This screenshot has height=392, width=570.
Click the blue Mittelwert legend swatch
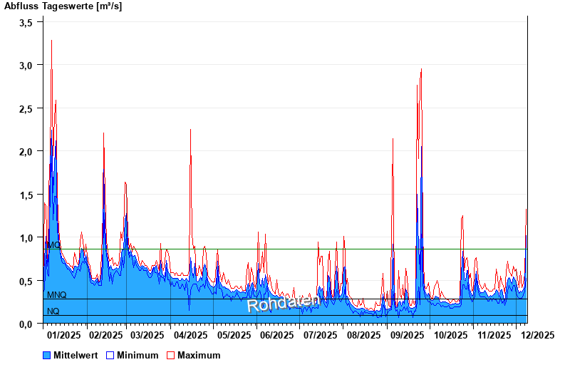point(46,355)
